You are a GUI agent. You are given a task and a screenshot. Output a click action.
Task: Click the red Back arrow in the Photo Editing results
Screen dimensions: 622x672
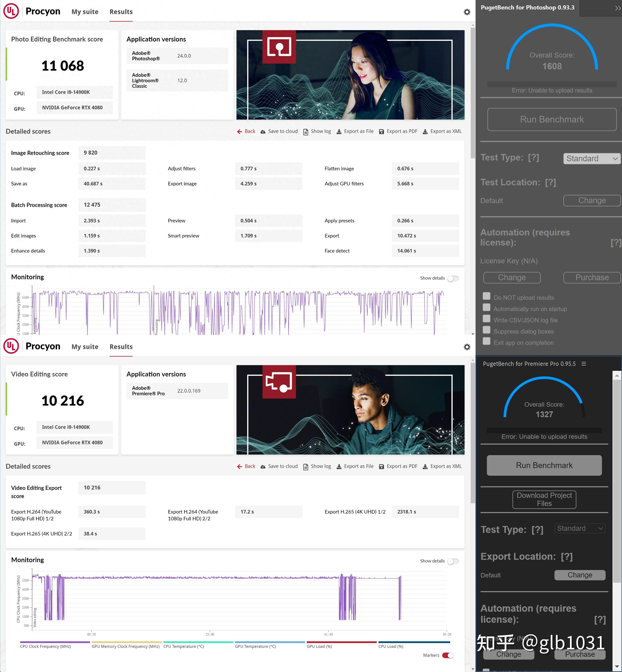click(x=239, y=132)
